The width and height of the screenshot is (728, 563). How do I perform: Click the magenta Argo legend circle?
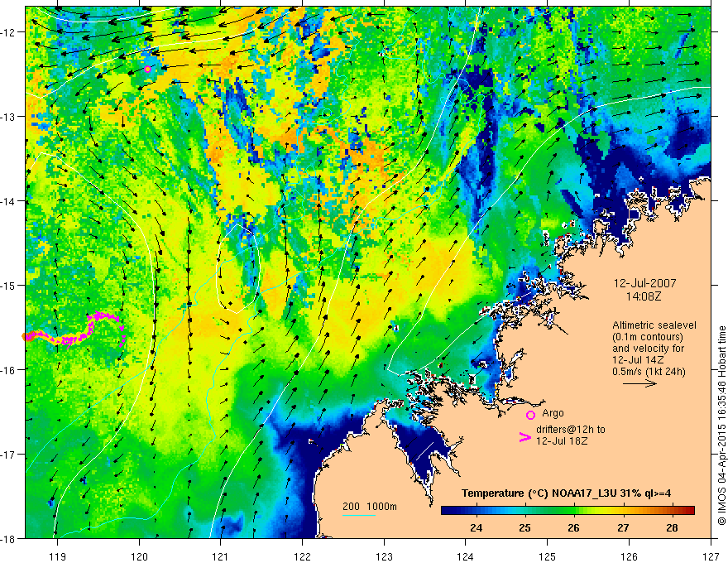point(530,415)
